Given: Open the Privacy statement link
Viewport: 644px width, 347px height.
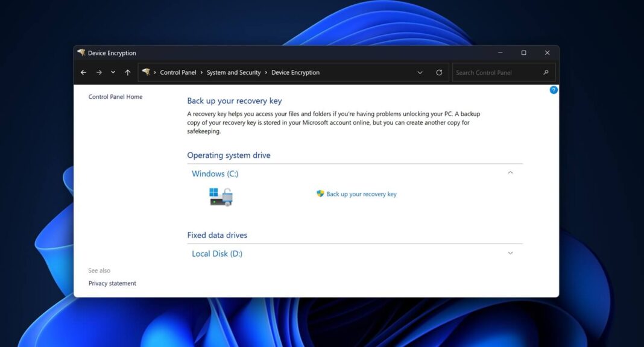Looking at the screenshot, I should (112, 283).
